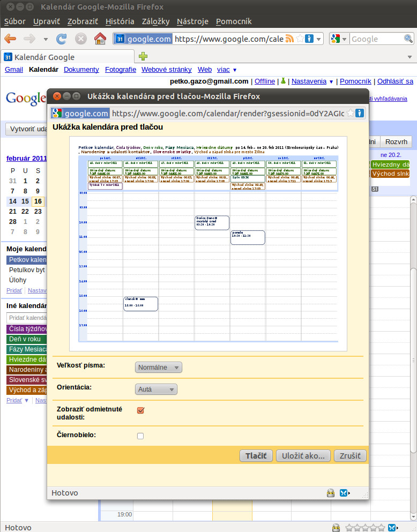Open the História menu
The image size is (417, 532).
click(x=120, y=21)
